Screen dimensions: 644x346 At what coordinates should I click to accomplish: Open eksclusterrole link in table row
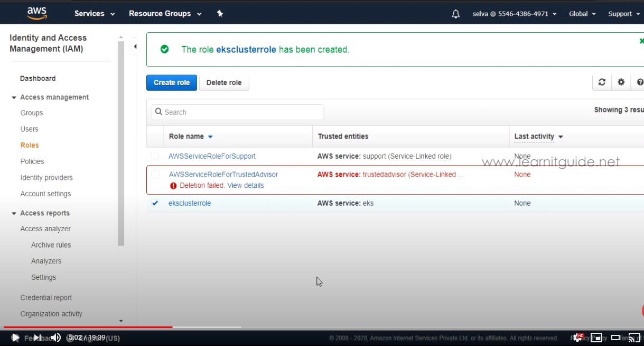coord(190,204)
